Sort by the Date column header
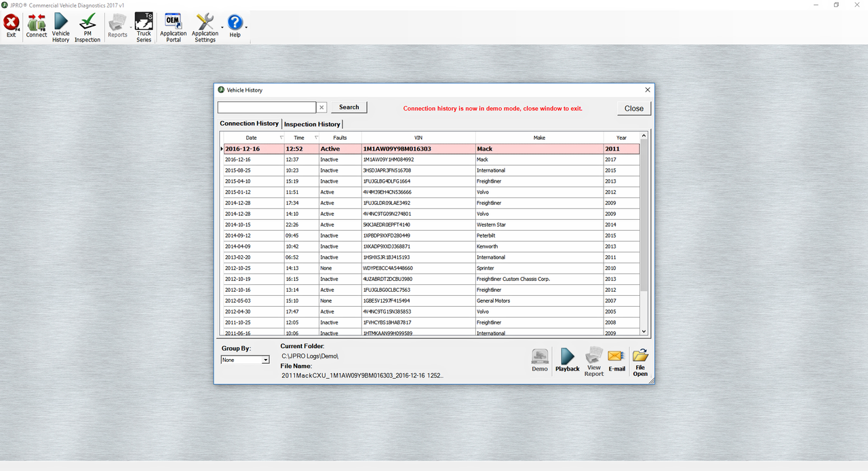The image size is (868, 471). click(254, 138)
